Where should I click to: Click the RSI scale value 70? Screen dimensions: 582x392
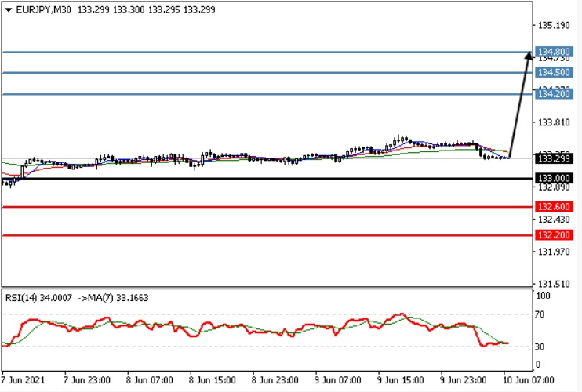tap(540, 314)
